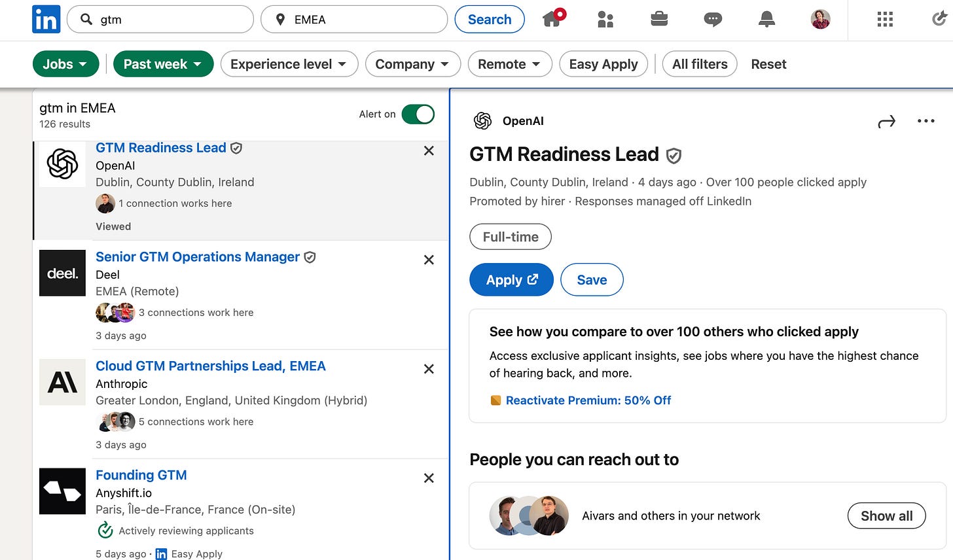
Task: Open the Messaging chat bubble icon
Action: (713, 20)
